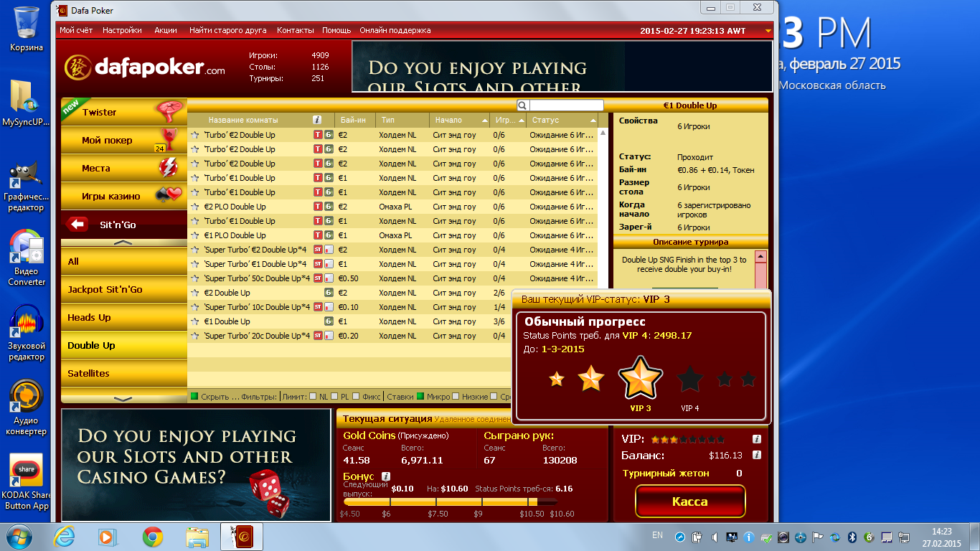The width and height of the screenshot is (980, 551).
Task: Open Google Chrome from the taskbar
Action: click(152, 536)
